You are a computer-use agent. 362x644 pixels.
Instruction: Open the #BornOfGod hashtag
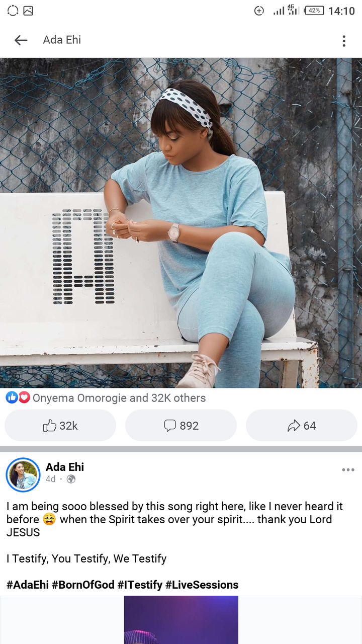click(x=83, y=585)
